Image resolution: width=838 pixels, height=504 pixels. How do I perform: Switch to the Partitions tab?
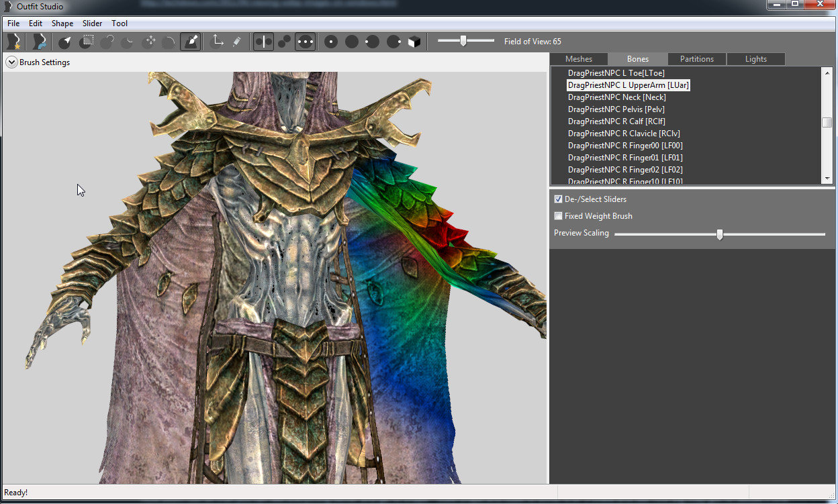(697, 59)
